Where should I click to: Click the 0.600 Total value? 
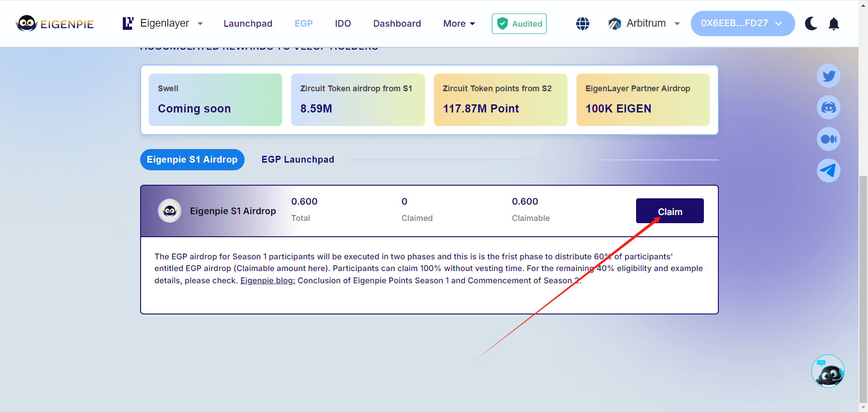(x=304, y=201)
